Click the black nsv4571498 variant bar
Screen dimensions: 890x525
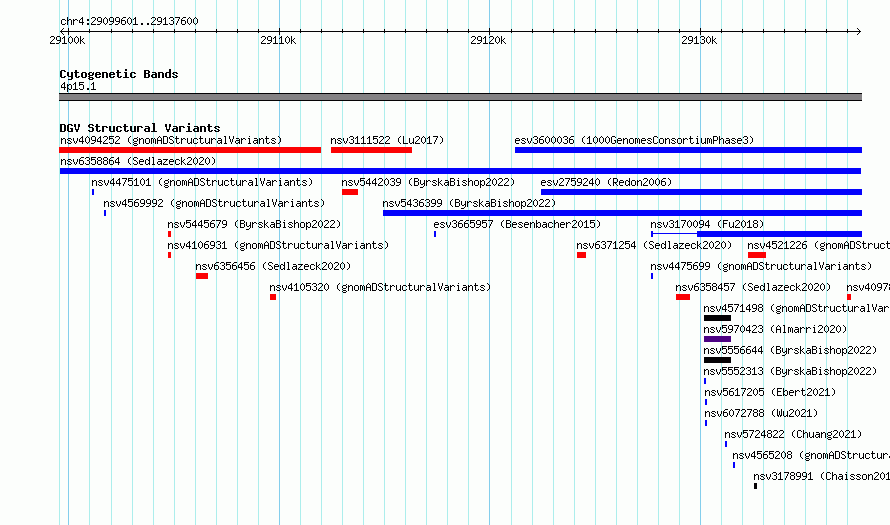pos(717,318)
